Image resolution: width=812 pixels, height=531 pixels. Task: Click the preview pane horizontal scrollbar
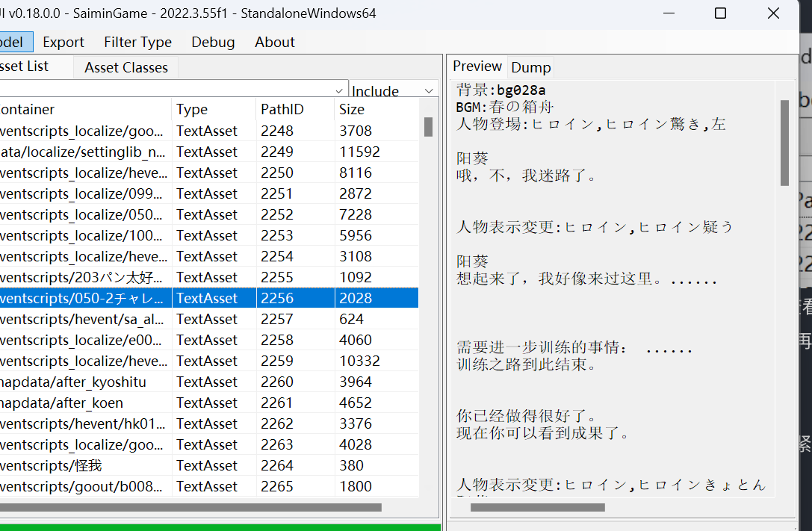[x=537, y=508]
